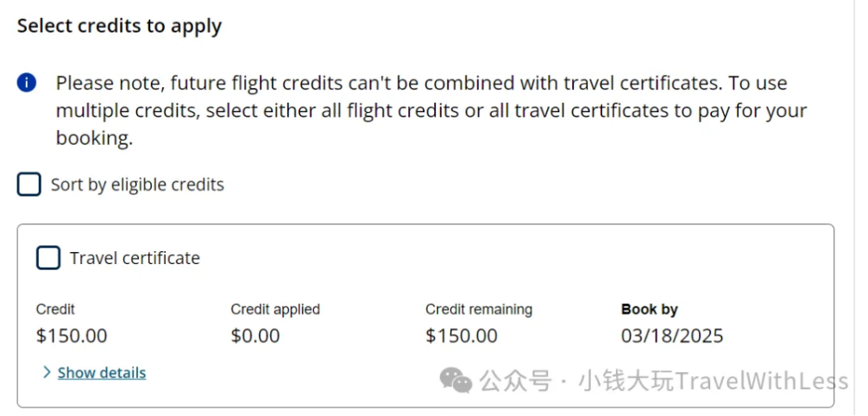868x416 pixels.
Task: Click the "Credit applied" column label
Action: 275,309
